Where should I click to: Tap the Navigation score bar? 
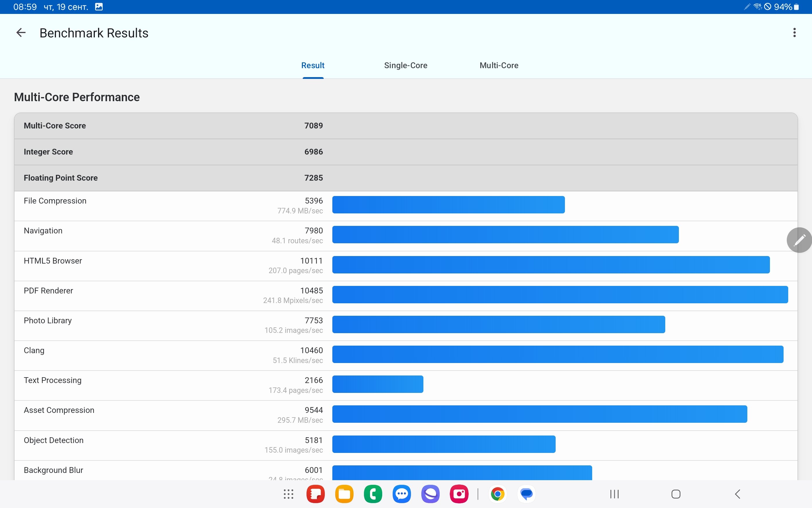point(505,235)
